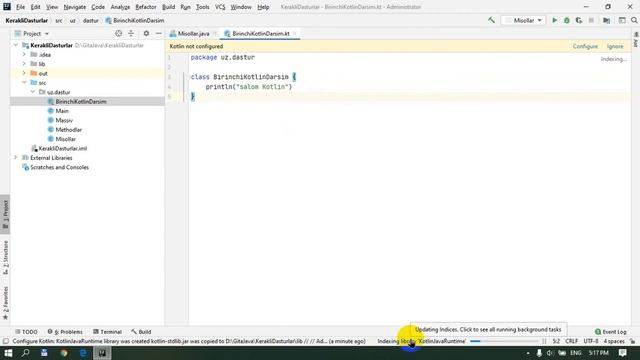
Task: Close the Misollar.java tab
Action: click(x=214, y=34)
